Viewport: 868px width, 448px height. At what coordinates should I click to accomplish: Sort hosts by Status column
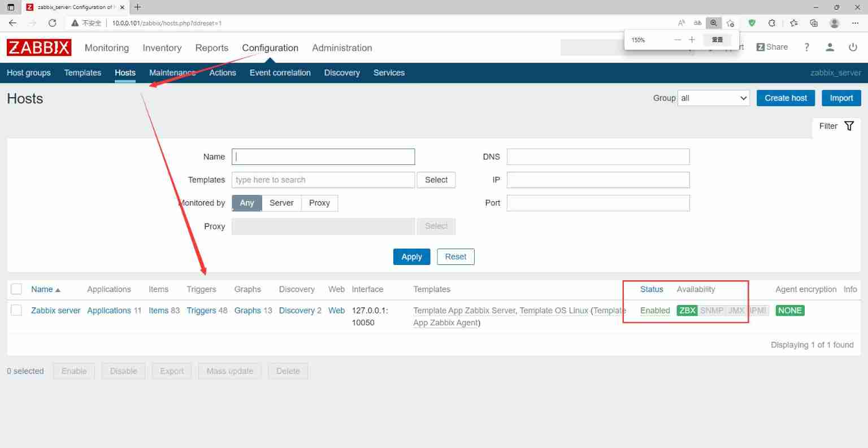pyautogui.click(x=652, y=289)
